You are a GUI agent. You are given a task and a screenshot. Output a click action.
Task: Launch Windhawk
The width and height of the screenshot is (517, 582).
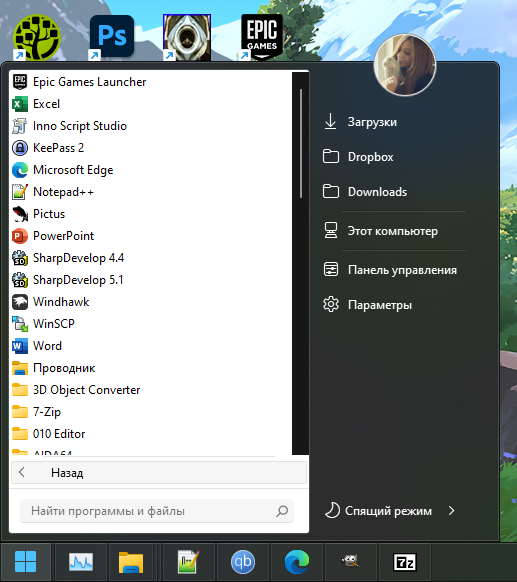(x=150, y=302)
